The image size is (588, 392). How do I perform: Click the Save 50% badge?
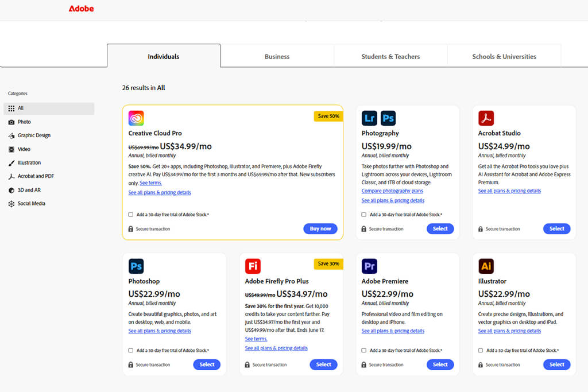pos(328,116)
